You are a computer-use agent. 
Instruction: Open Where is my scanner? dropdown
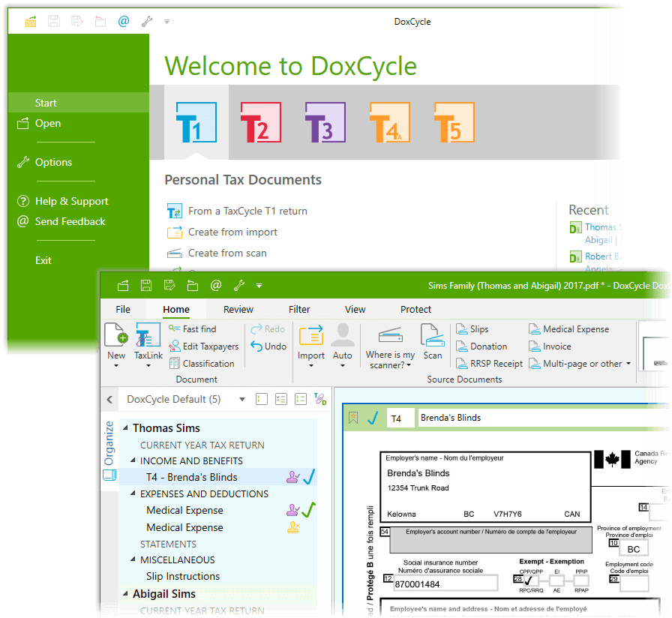coord(390,360)
